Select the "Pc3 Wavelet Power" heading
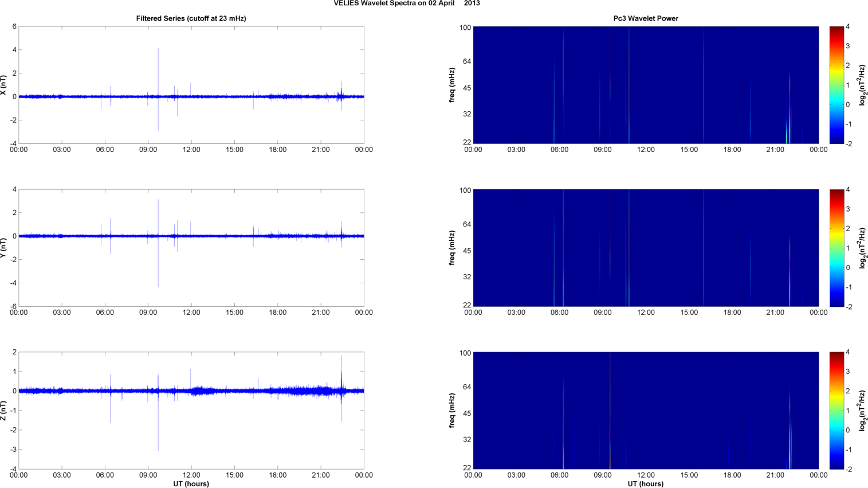This screenshot has width=868, height=488. pyautogui.click(x=646, y=18)
